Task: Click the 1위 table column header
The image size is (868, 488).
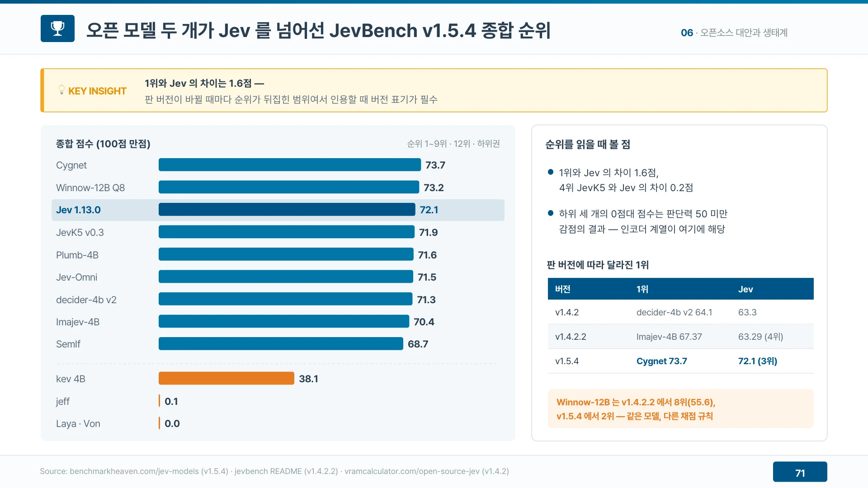Action: 642,289
